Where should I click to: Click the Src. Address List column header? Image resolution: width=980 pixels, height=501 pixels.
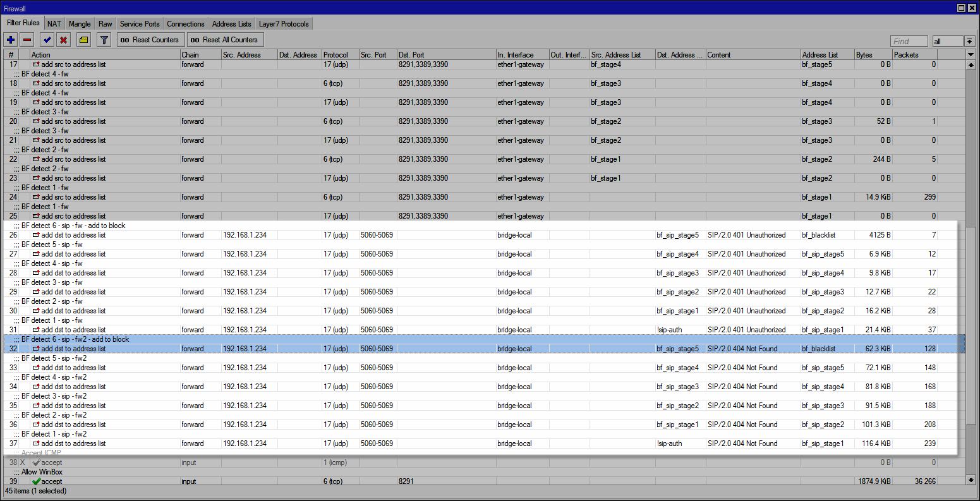click(622, 55)
